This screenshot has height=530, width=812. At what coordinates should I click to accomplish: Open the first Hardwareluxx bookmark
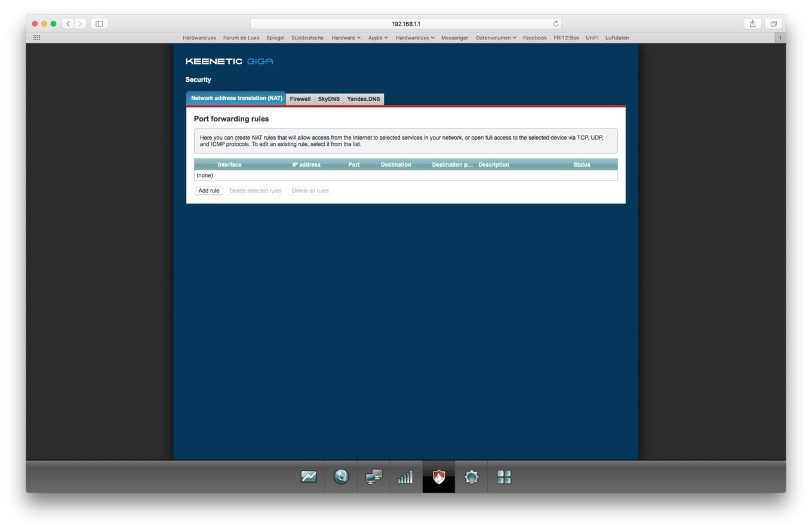coord(199,38)
